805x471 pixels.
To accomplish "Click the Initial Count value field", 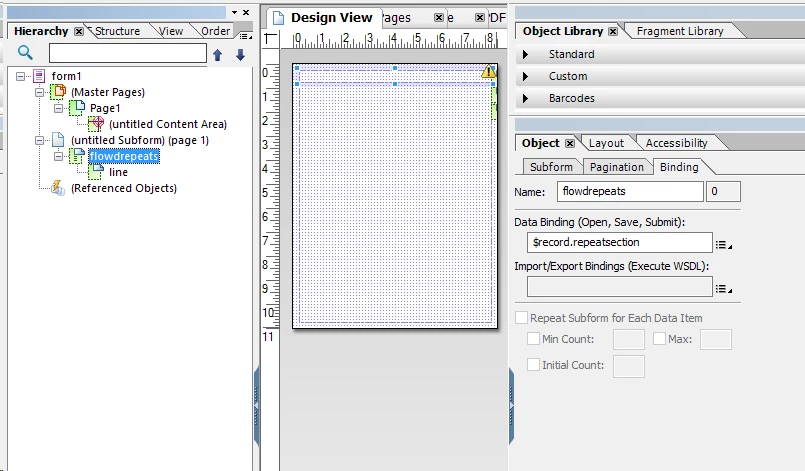I will pos(629,367).
